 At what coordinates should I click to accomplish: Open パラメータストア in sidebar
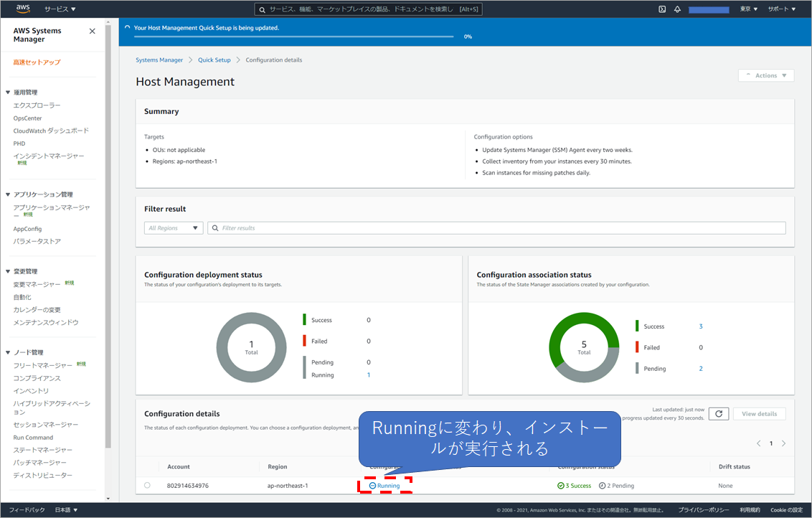[x=37, y=242]
